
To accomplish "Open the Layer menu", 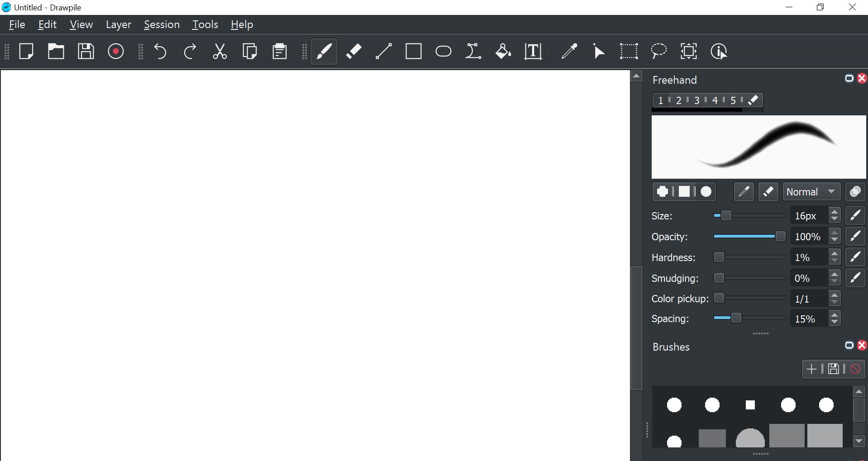I will point(119,25).
